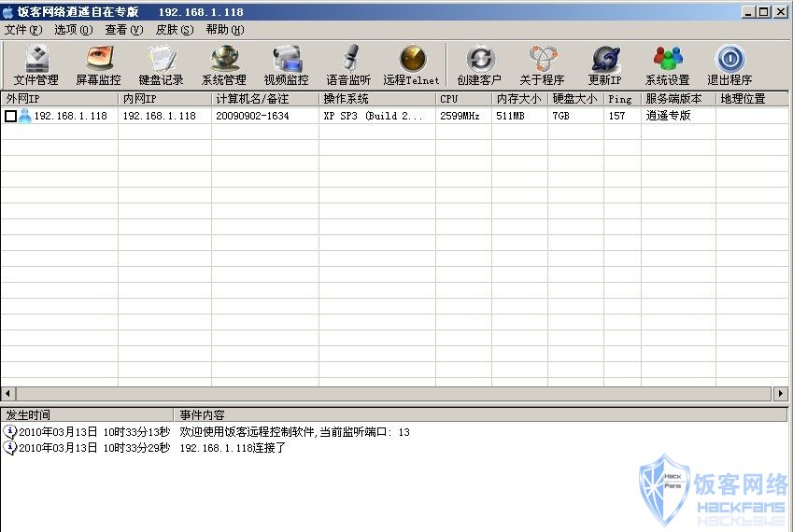Open the 皮肤(S) menu

click(x=175, y=30)
